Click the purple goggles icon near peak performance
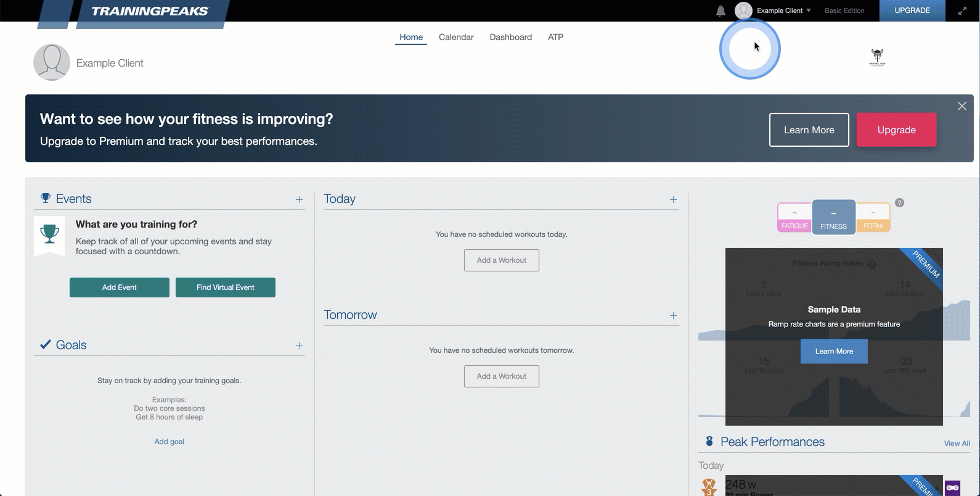 click(952, 487)
